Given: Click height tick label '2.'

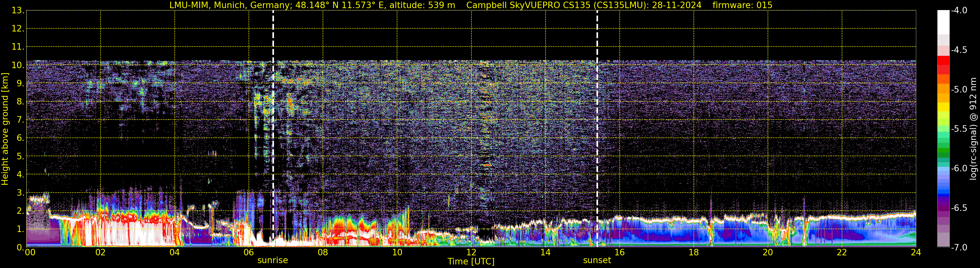Looking at the screenshot, I should pos(20,211).
